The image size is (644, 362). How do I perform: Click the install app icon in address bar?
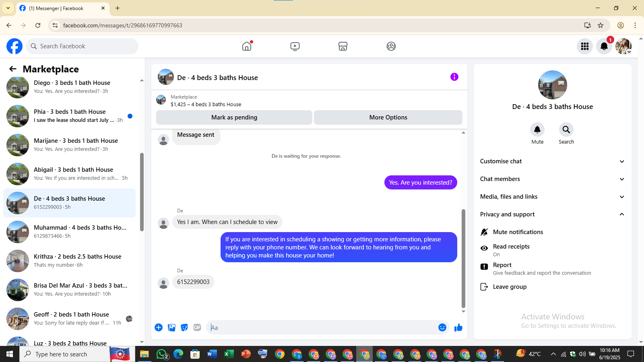(588, 25)
